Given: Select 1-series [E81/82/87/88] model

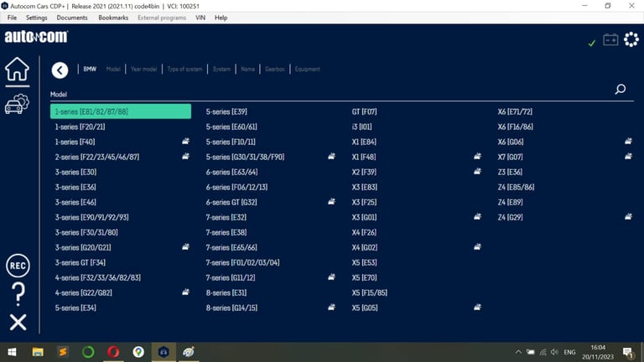Looking at the screenshot, I should click(121, 111).
